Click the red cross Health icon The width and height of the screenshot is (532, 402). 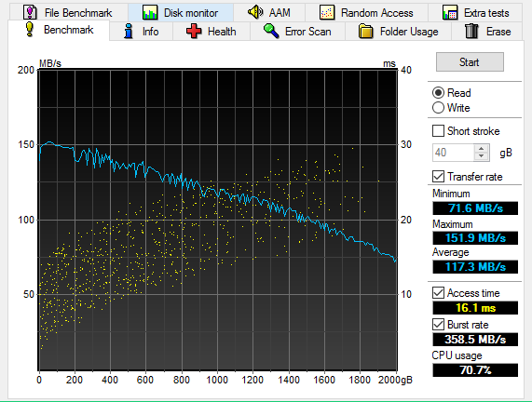(x=194, y=32)
